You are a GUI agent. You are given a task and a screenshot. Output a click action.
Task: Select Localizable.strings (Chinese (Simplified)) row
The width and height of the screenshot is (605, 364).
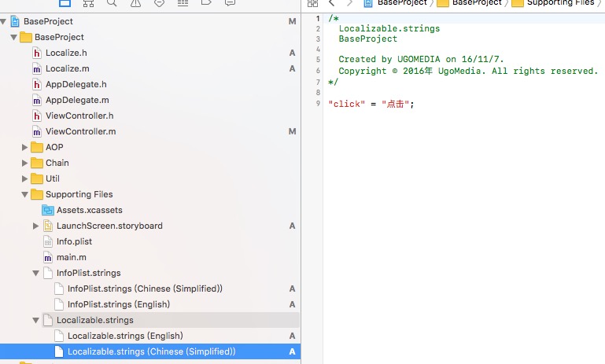point(149,351)
